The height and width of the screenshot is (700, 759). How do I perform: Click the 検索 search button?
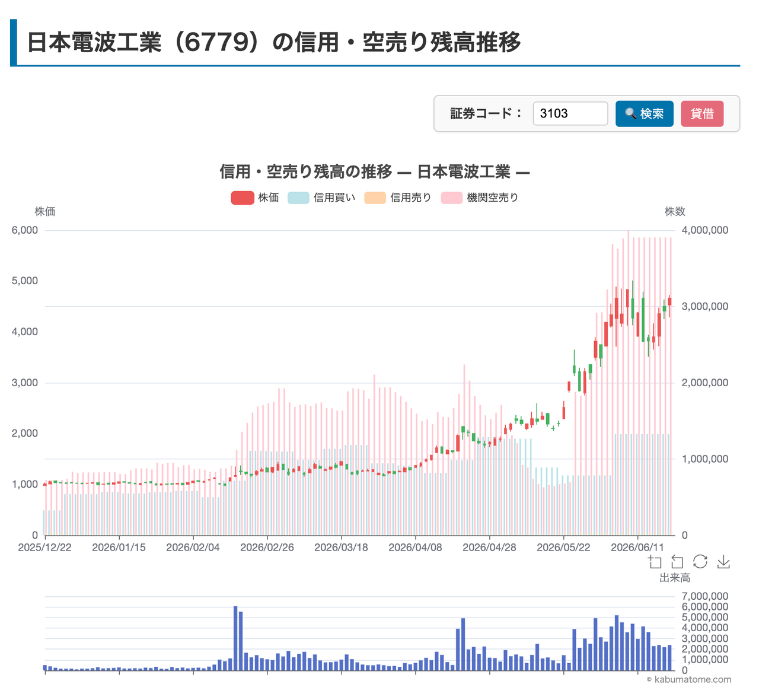pos(645,113)
